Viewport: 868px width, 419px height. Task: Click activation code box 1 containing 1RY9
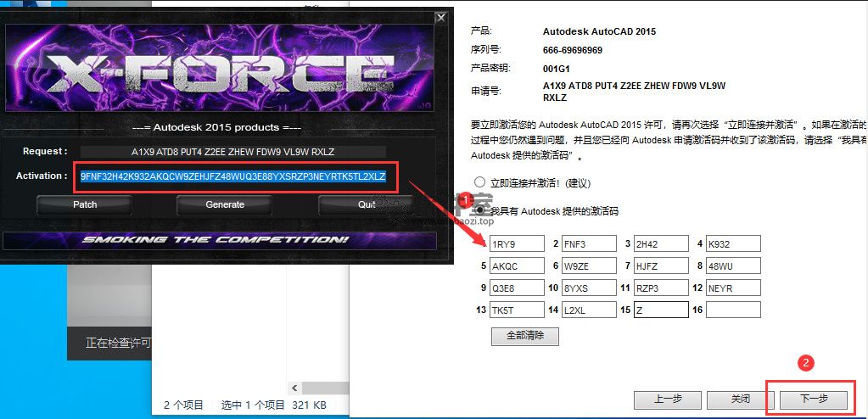[517, 243]
